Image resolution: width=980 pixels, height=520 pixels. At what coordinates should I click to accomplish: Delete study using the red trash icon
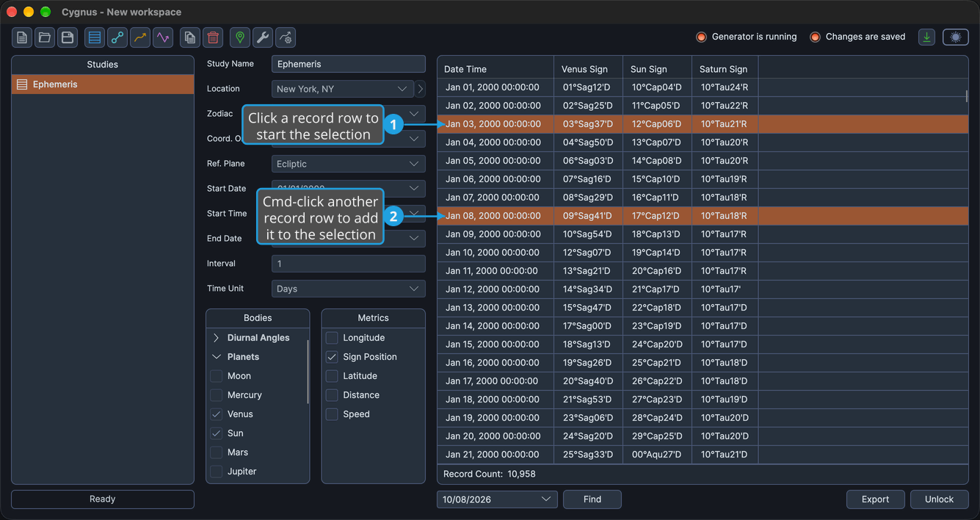pyautogui.click(x=213, y=37)
